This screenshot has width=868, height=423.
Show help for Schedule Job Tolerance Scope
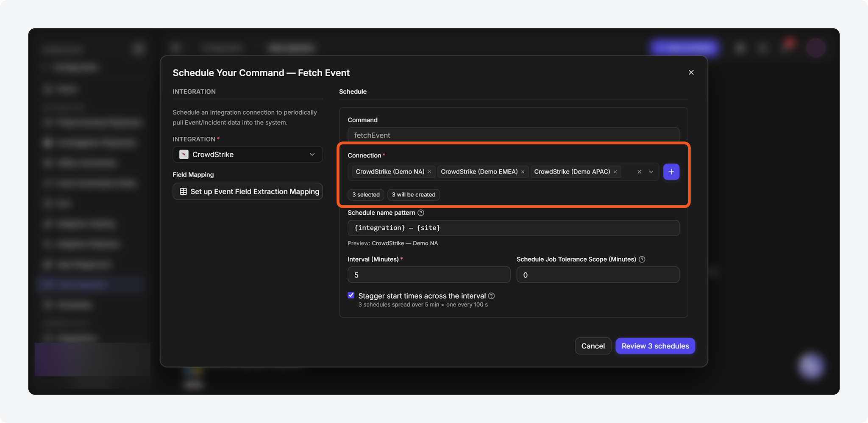[642, 260]
